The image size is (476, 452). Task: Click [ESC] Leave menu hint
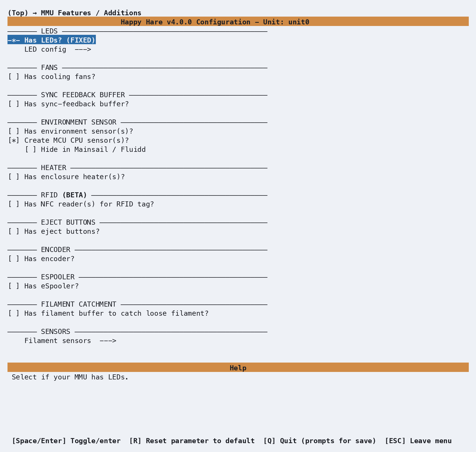pyautogui.click(x=418, y=441)
